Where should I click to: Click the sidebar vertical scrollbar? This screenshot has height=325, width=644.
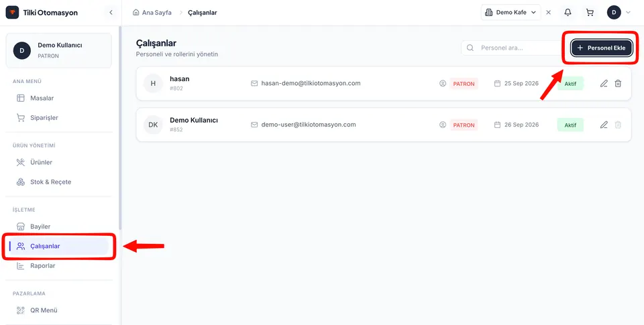120,127
